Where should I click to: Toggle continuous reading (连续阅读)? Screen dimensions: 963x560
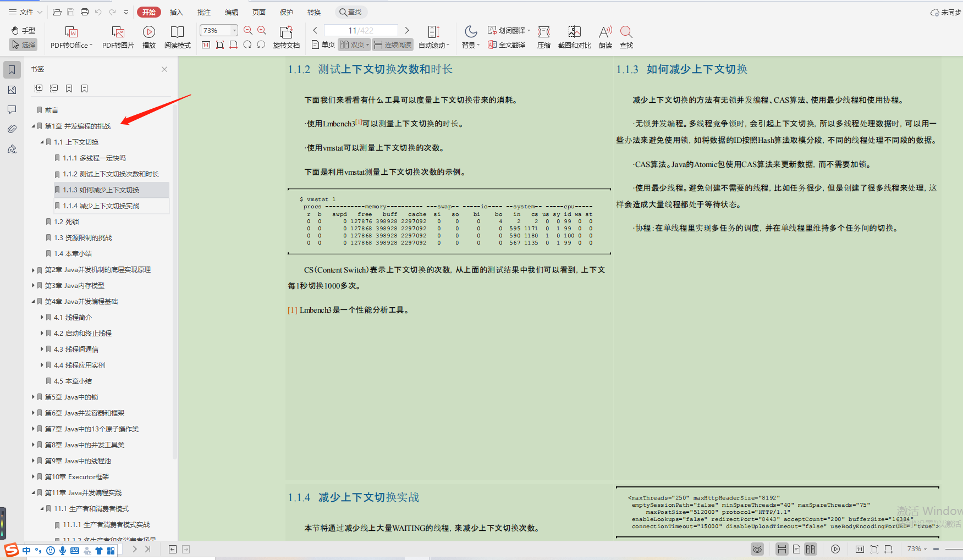(x=393, y=45)
